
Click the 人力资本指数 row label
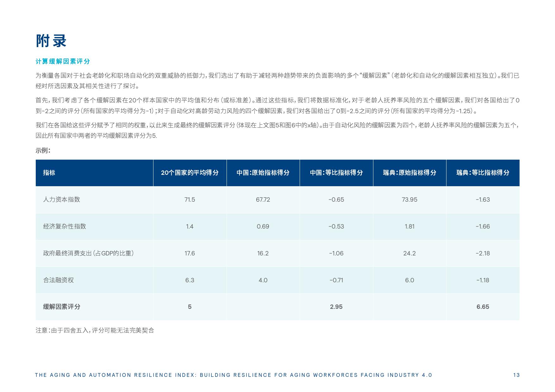point(61,199)
